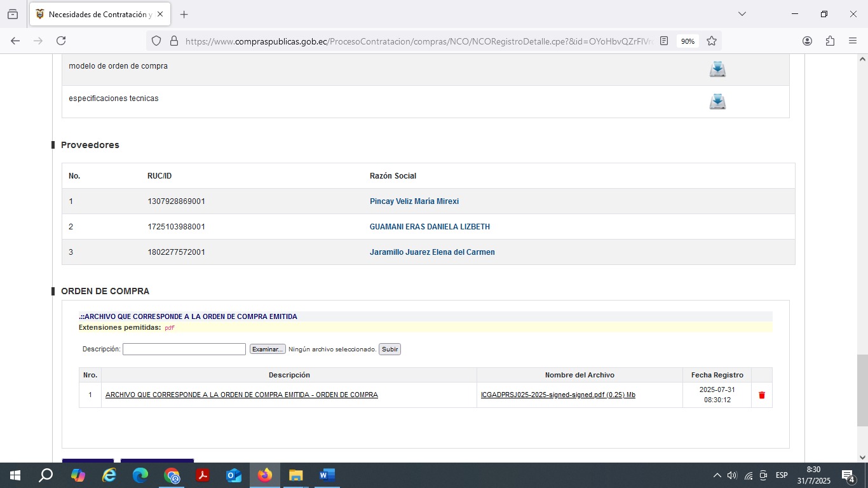Click the Examinar file browse button

tap(267, 349)
